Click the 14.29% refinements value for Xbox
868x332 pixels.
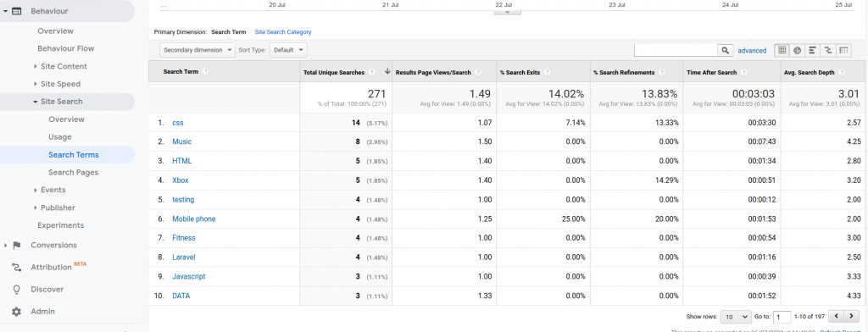(x=666, y=180)
